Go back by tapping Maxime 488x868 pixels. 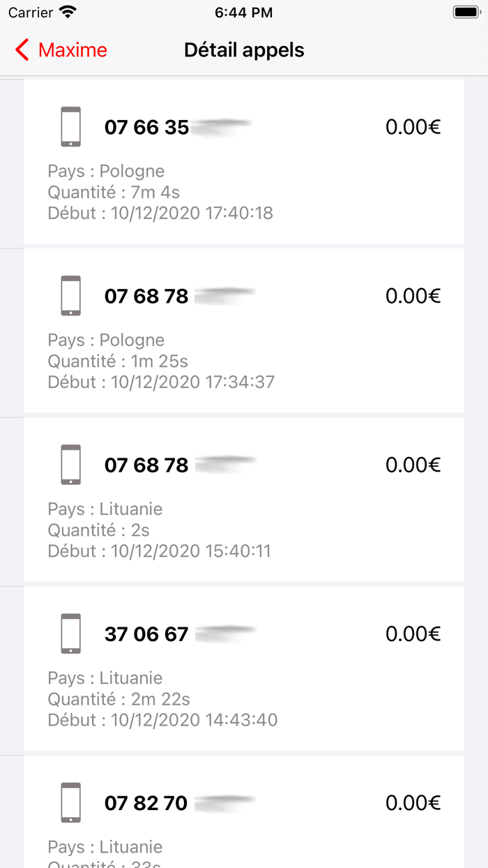click(72, 50)
